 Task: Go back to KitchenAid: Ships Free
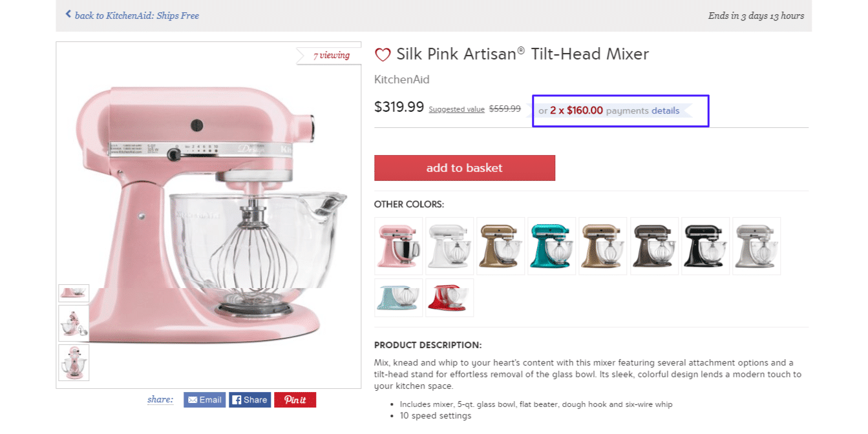click(136, 15)
